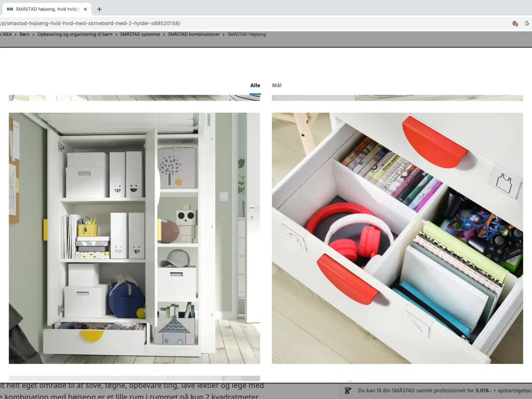Switch to the Mål tab
Screen dimensions: 532x399
(276, 85)
